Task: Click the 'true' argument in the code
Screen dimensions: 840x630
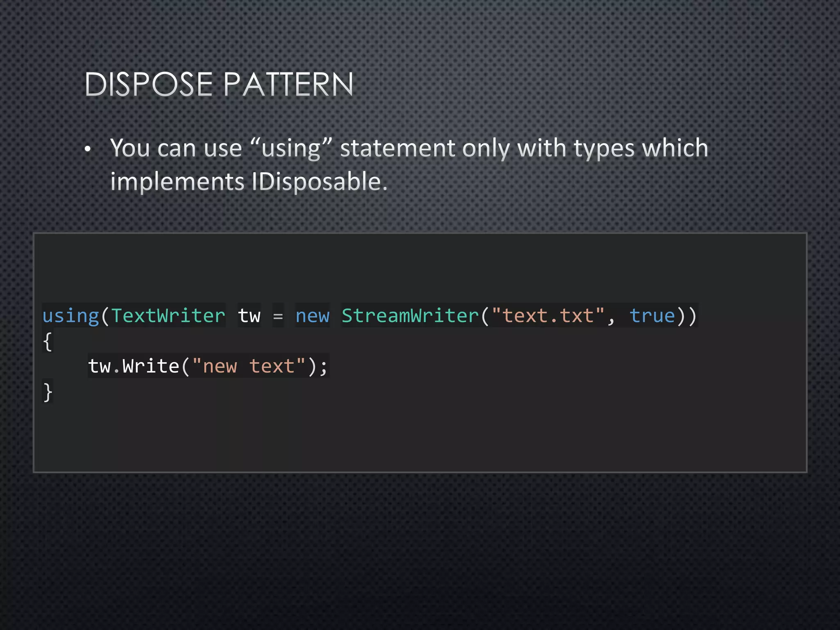Action: click(x=653, y=315)
